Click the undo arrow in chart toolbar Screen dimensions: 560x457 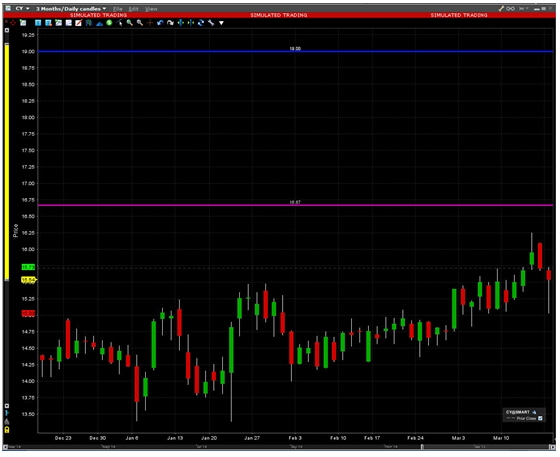[160, 23]
